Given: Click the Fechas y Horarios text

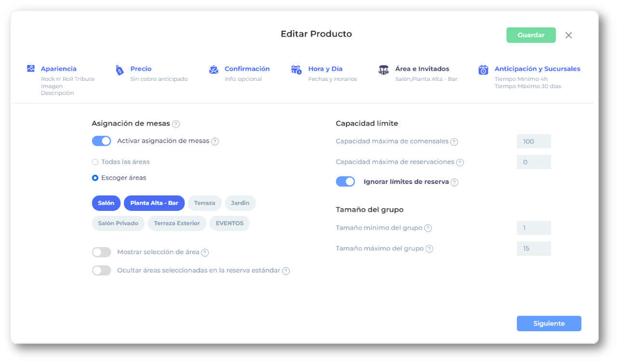Looking at the screenshot, I should 333,79.
